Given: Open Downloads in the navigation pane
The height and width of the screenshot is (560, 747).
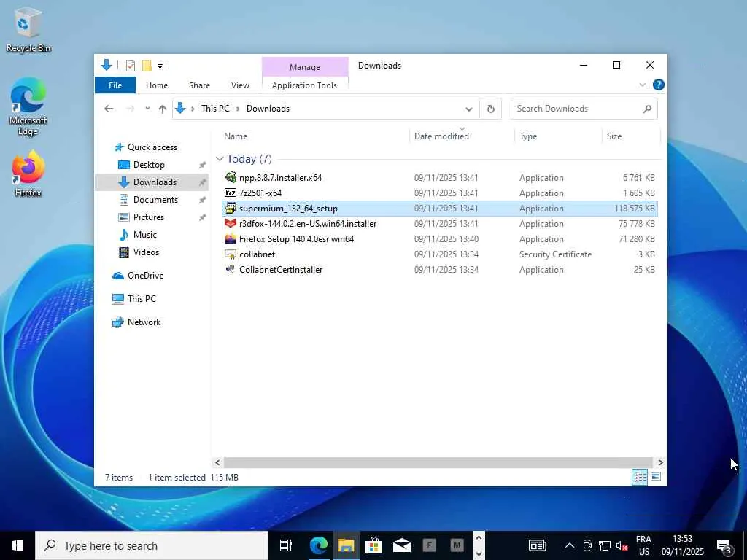Looking at the screenshot, I should click(x=155, y=182).
